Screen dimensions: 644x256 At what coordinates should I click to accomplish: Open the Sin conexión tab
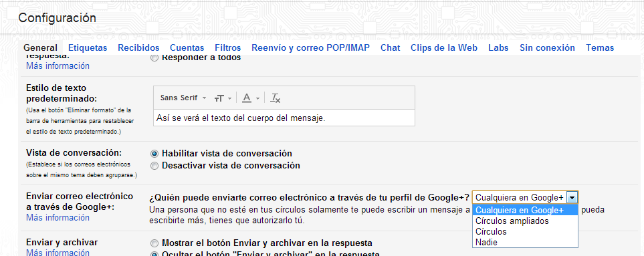[x=547, y=48]
